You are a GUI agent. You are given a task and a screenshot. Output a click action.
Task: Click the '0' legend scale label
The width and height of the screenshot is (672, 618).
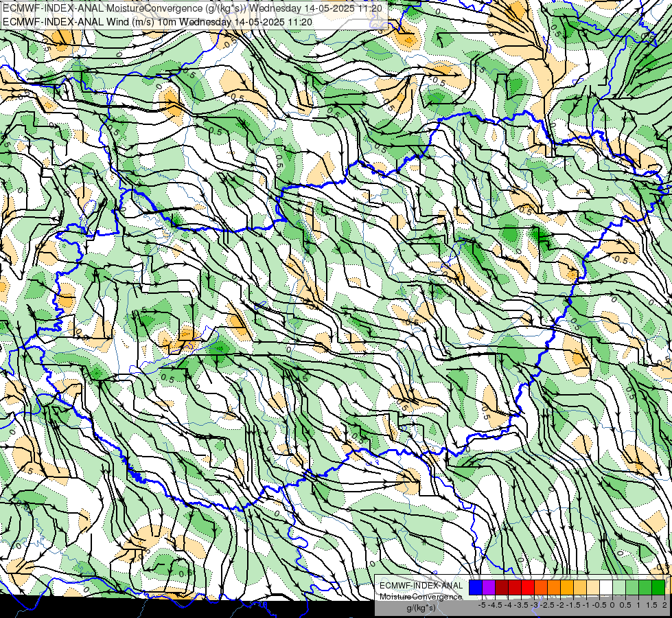pos(612,605)
